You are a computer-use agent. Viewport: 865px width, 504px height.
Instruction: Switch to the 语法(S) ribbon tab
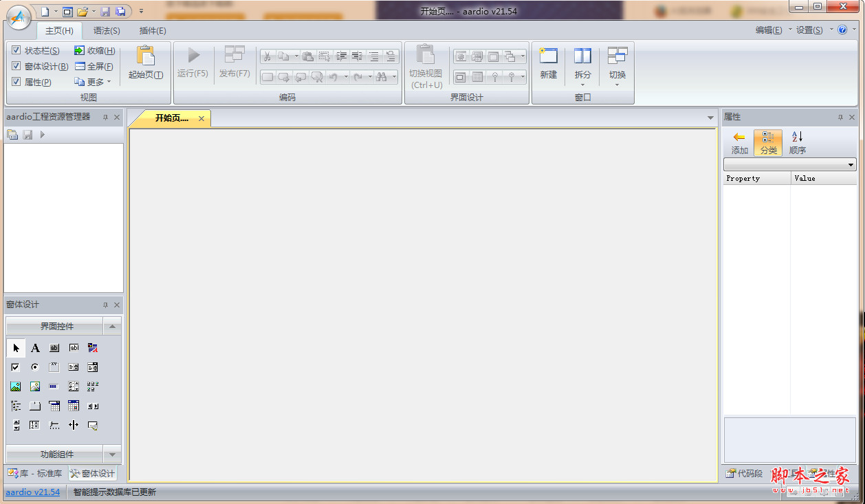click(x=107, y=31)
